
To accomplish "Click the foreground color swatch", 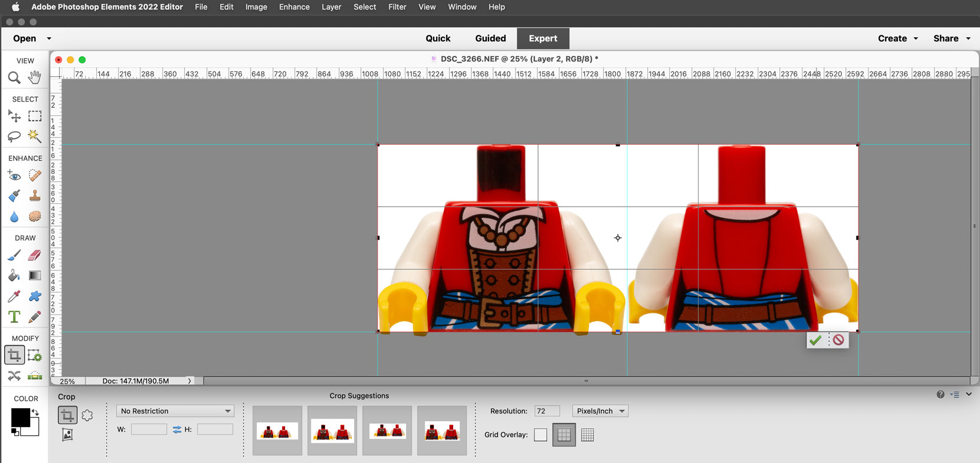I will pos(20,418).
